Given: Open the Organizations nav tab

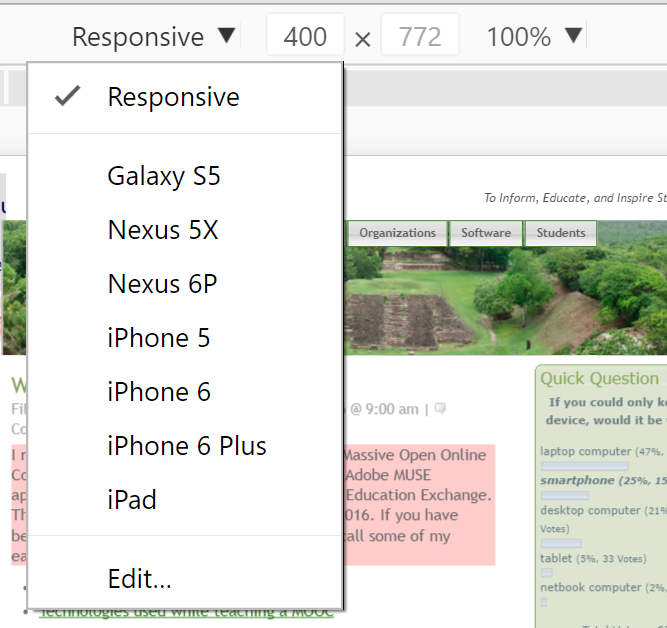Looking at the screenshot, I should pyautogui.click(x=398, y=233).
